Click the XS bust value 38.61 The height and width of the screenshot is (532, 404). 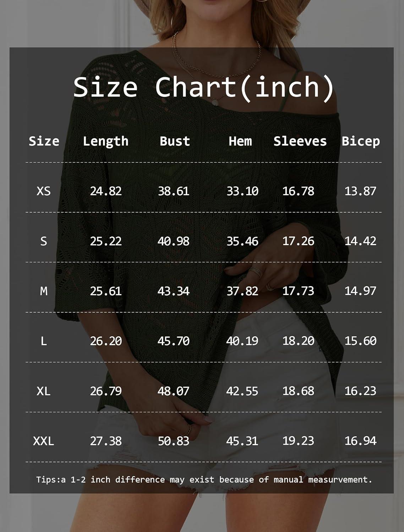(173, 191)
